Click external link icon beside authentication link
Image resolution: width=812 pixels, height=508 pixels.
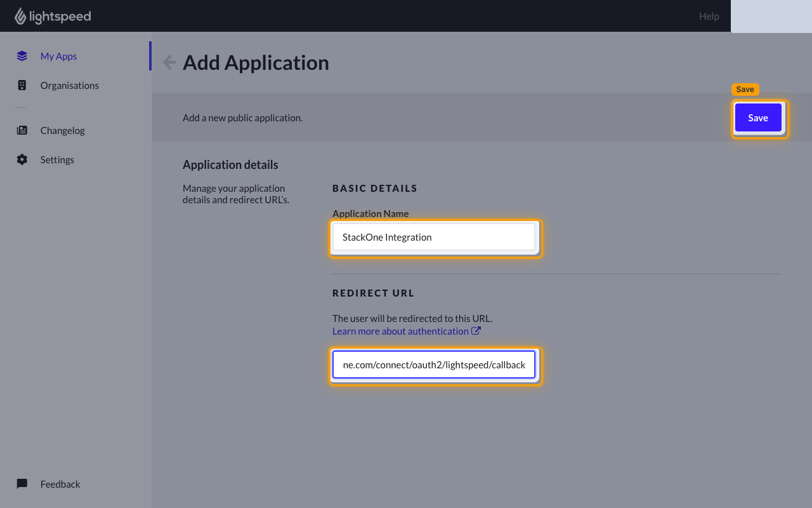[x=476, y=331]
